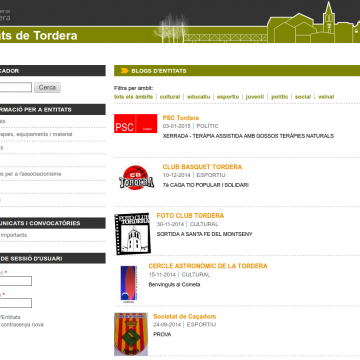Filter blogs by 'cultural' category

[x=170, y=97]
